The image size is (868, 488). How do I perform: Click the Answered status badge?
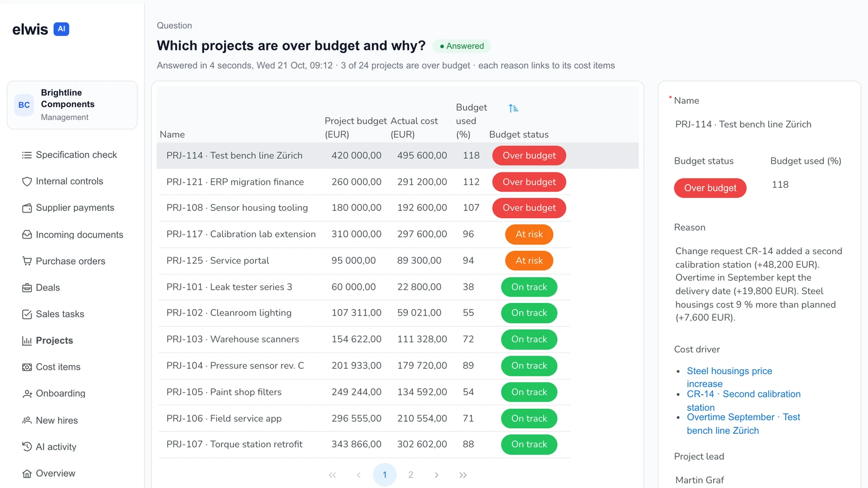point(462,46)
